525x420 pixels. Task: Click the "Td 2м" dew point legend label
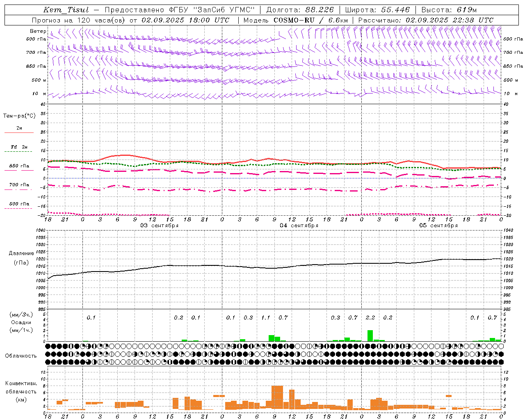click(19, 147)
